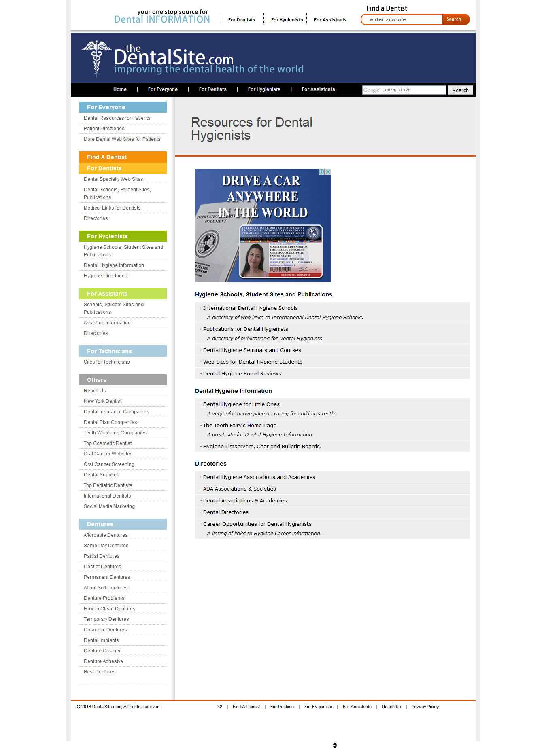Open Career Opportunities for Dental Hygienists
This screenshot has width=546, height=756.
point(257,524)
